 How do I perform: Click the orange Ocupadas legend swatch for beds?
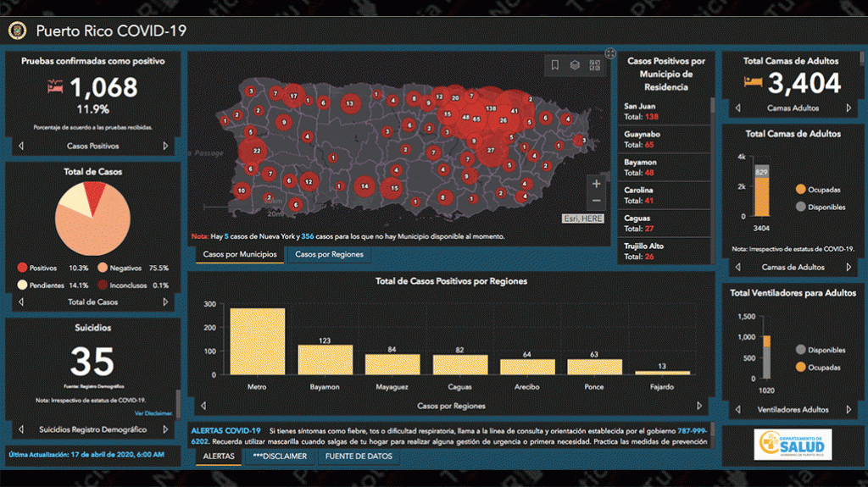tap(801, 190)
